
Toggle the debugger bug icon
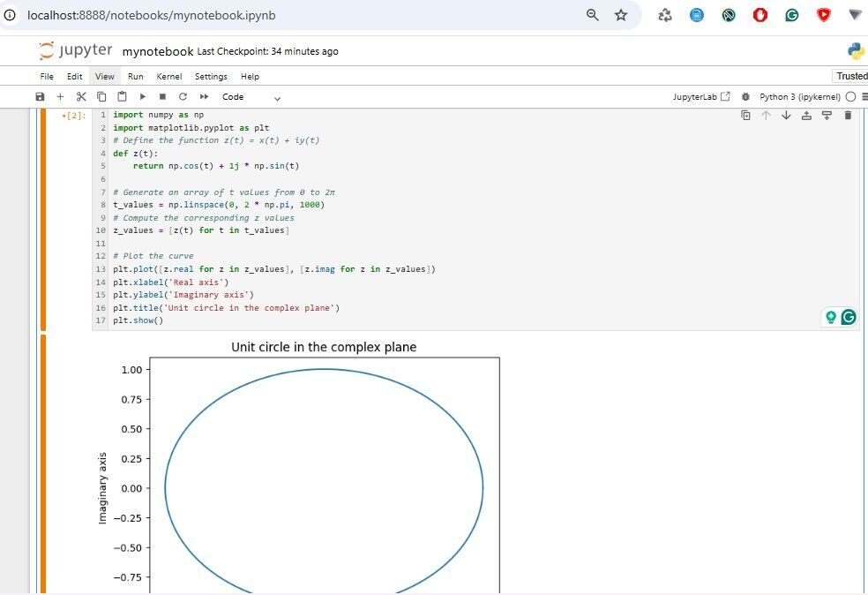746,96
